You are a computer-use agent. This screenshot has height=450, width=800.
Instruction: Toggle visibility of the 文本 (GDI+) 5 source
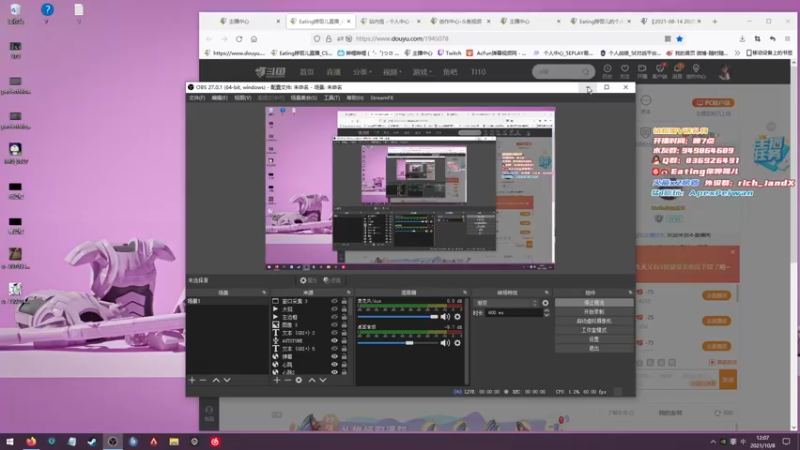[x=334, y=348]
